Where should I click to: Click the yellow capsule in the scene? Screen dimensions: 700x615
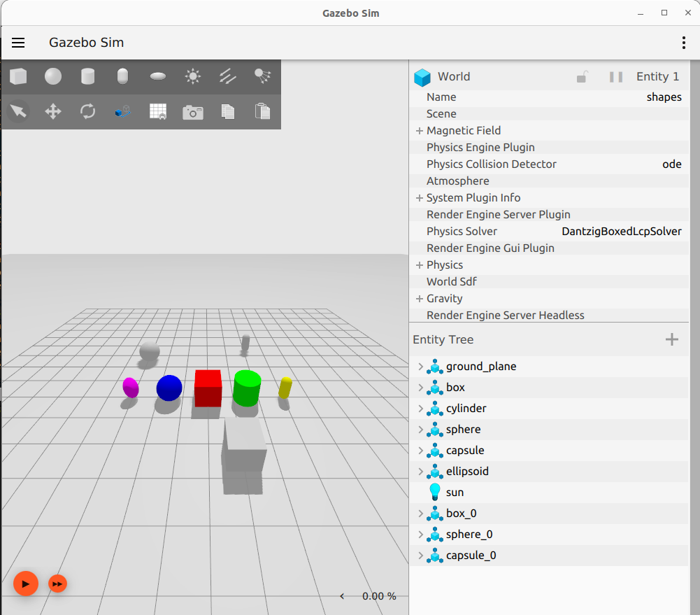point(285,388)
